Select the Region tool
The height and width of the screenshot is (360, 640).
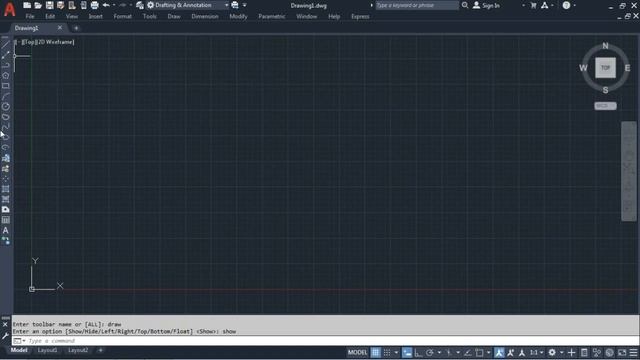pyautogui.click(x=5, y=209)
